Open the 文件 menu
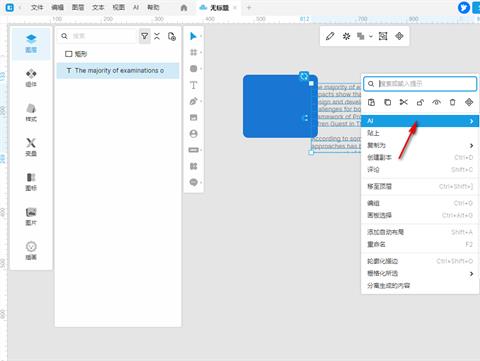The width and height of the screenshot is (480, 361). (x=37, y=8)
